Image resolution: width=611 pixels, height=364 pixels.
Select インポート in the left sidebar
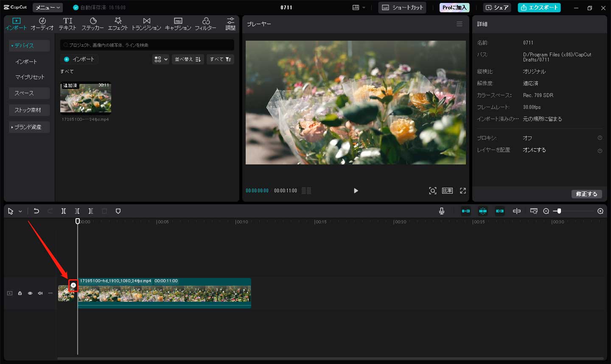[26, 61]
